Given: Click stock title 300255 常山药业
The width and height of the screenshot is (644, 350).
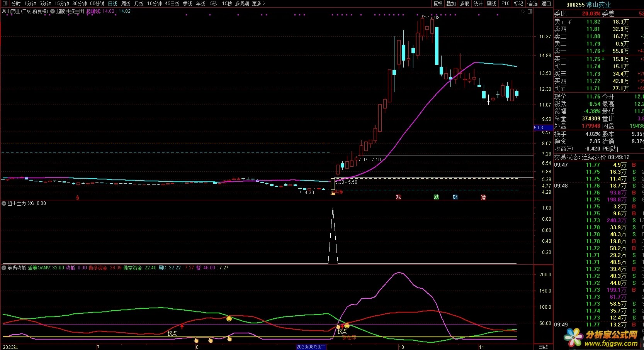Looking at the screenshot, I should coord(589,5).
